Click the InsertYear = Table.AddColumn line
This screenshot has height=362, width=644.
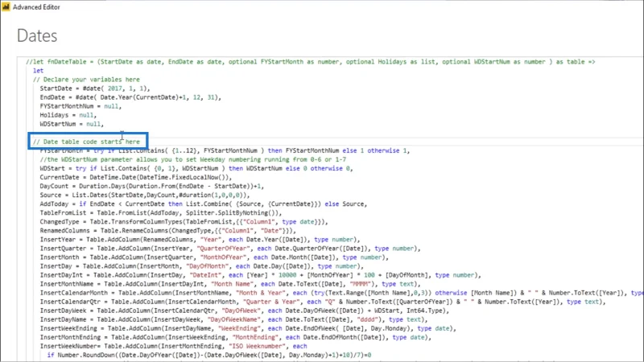click(200, 239)
